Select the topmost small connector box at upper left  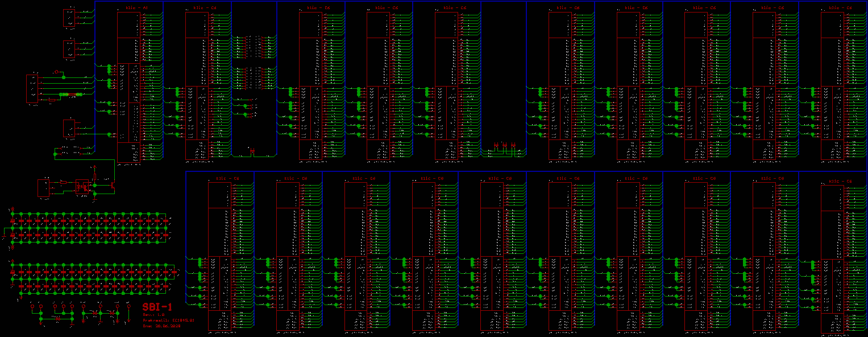[69, 18]
